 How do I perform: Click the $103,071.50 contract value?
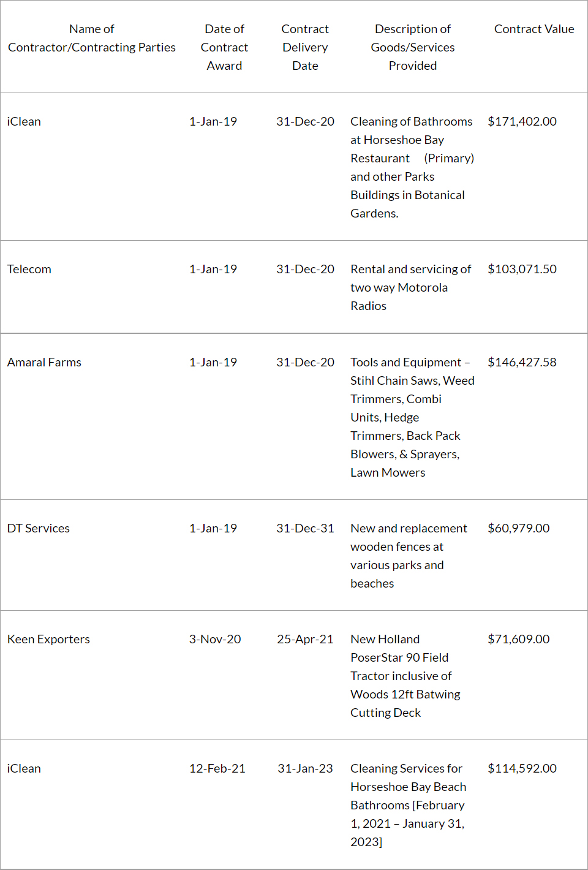click(522, 269)
